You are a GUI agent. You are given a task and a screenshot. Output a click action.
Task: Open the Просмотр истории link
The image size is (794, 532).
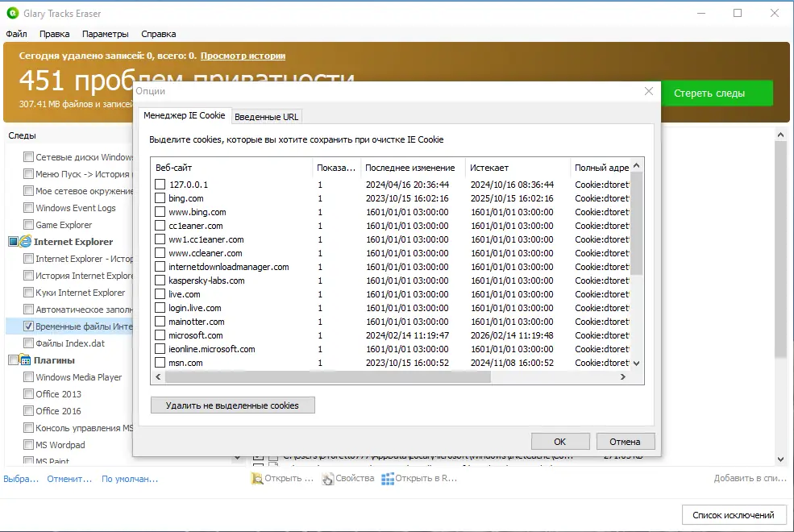click(243, 56)
